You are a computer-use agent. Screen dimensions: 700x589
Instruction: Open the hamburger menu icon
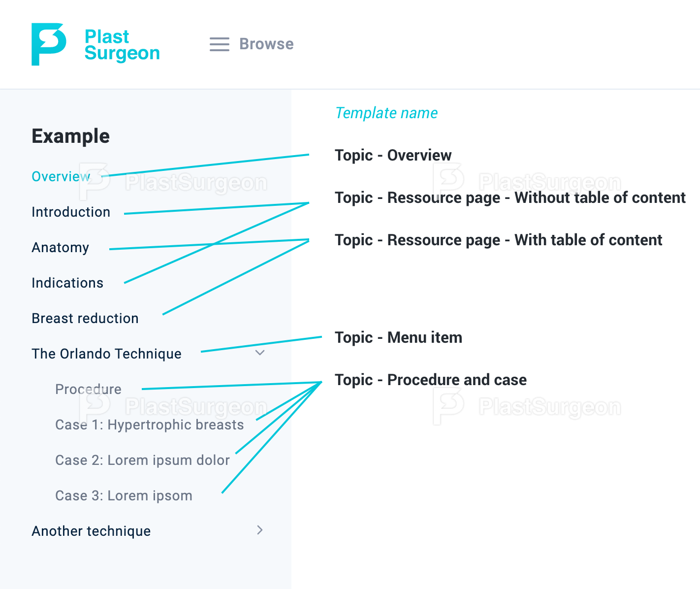(220, 44)
